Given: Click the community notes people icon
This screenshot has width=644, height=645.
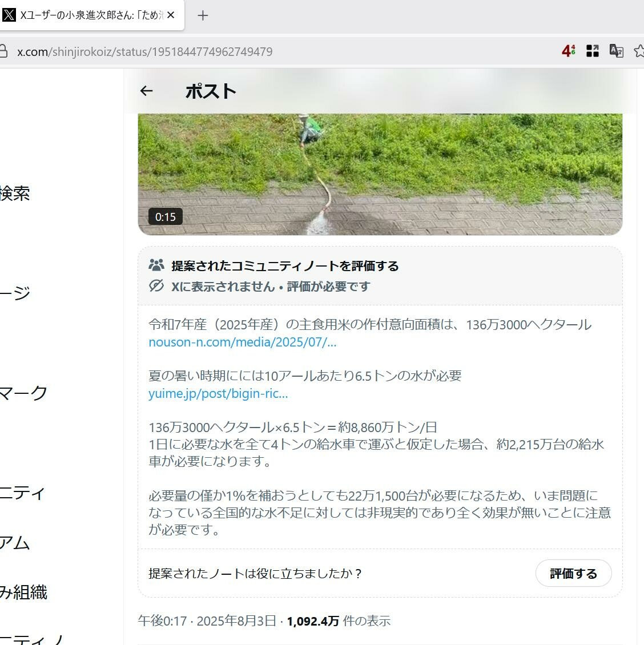Looking at the screenshot, I should coord(156,265).
